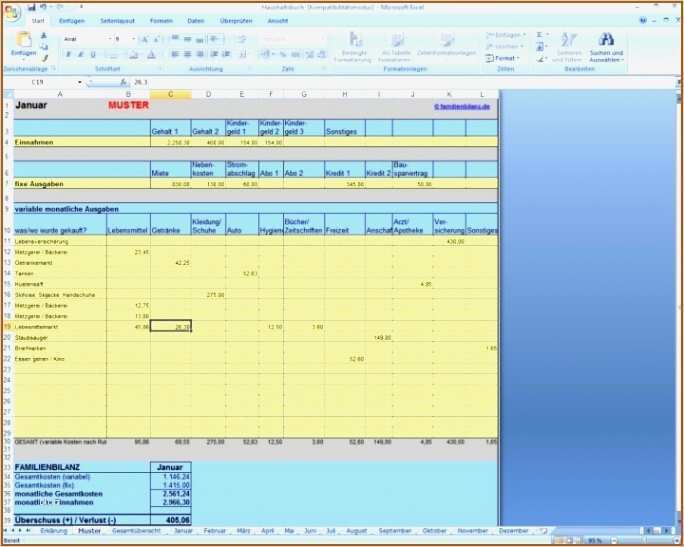Open the Clear eraser dropdown icon

click(541, 59)
